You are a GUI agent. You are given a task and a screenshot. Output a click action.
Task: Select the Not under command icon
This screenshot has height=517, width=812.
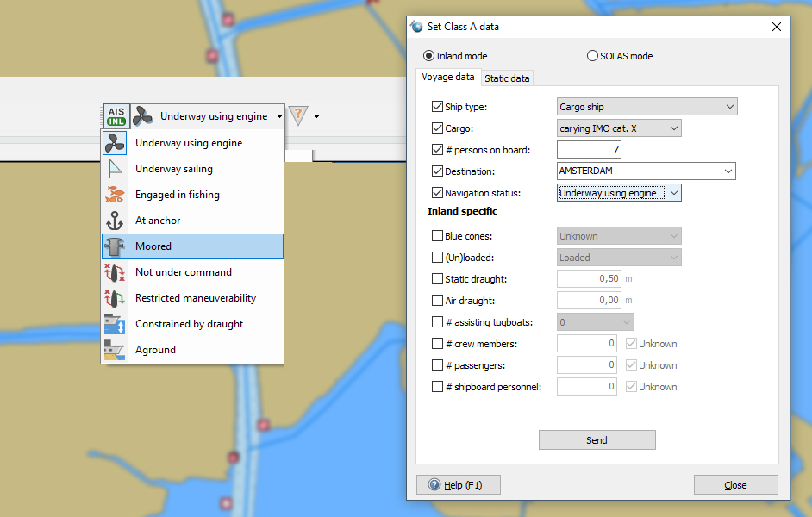[x=115, y=272]
